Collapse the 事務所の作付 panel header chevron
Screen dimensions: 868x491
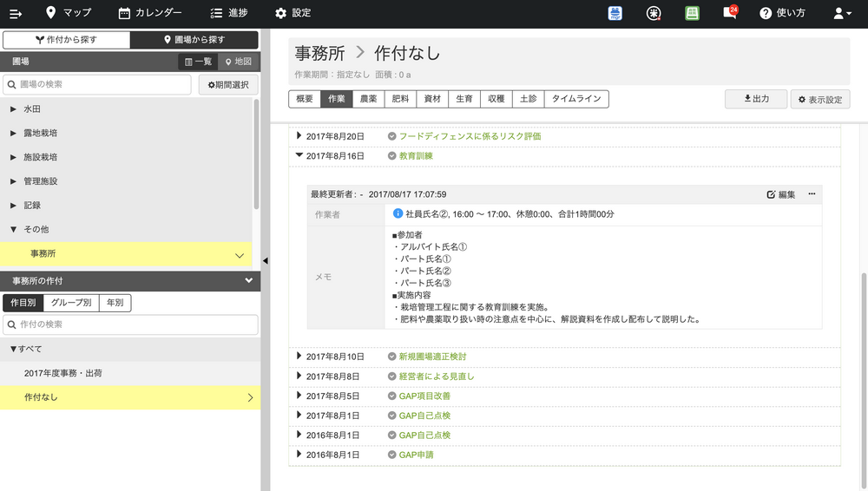(249, 281)
